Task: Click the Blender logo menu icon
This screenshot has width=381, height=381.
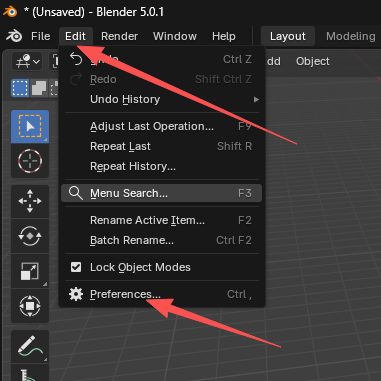Action: [x=14, y=36]
